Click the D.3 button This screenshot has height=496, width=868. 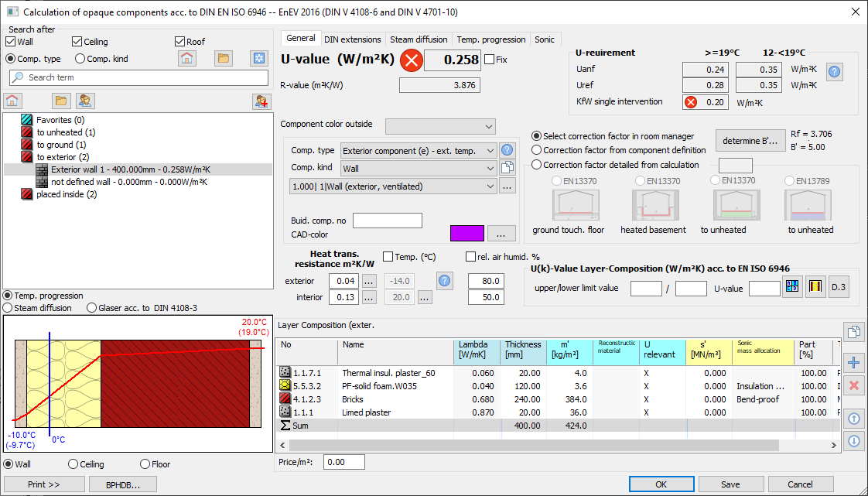(839, 287)
